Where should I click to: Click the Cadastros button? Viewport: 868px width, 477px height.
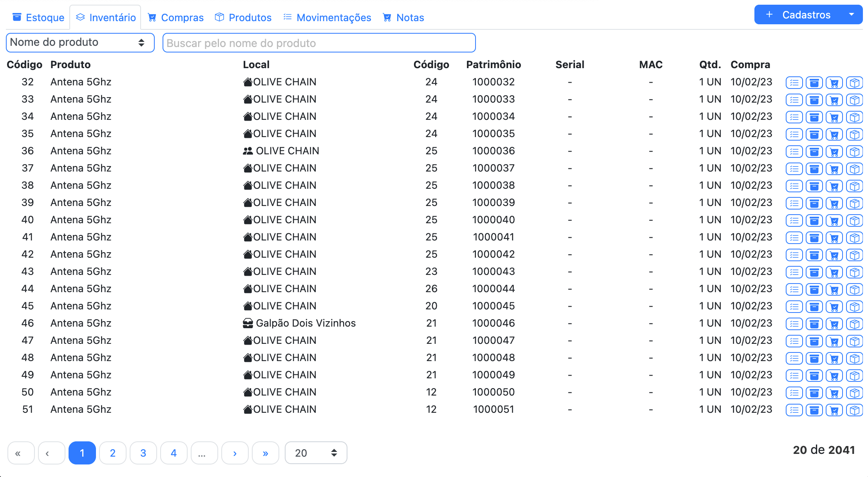(806, 14)
